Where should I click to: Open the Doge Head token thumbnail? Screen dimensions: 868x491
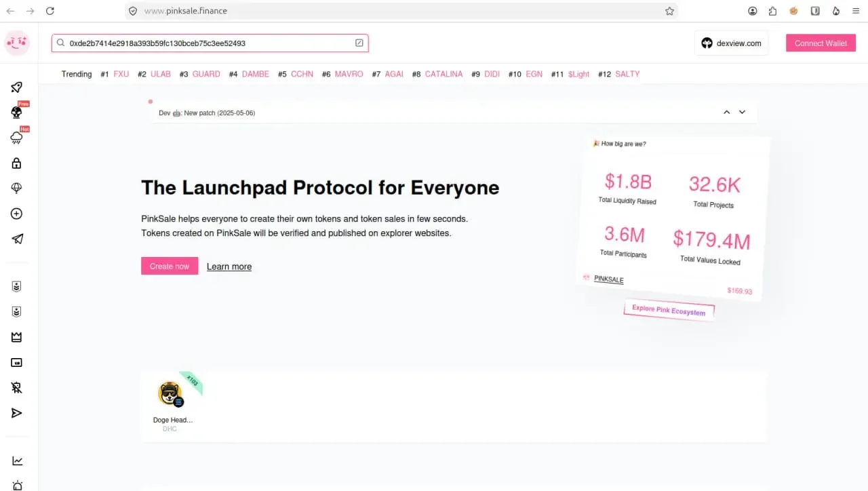tap(170, 393)
